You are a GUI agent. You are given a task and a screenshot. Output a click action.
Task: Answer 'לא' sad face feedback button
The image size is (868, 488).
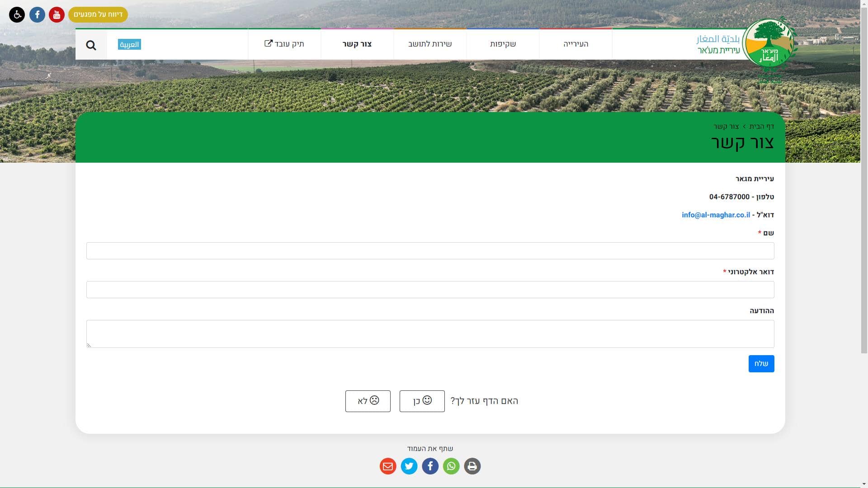368,401
